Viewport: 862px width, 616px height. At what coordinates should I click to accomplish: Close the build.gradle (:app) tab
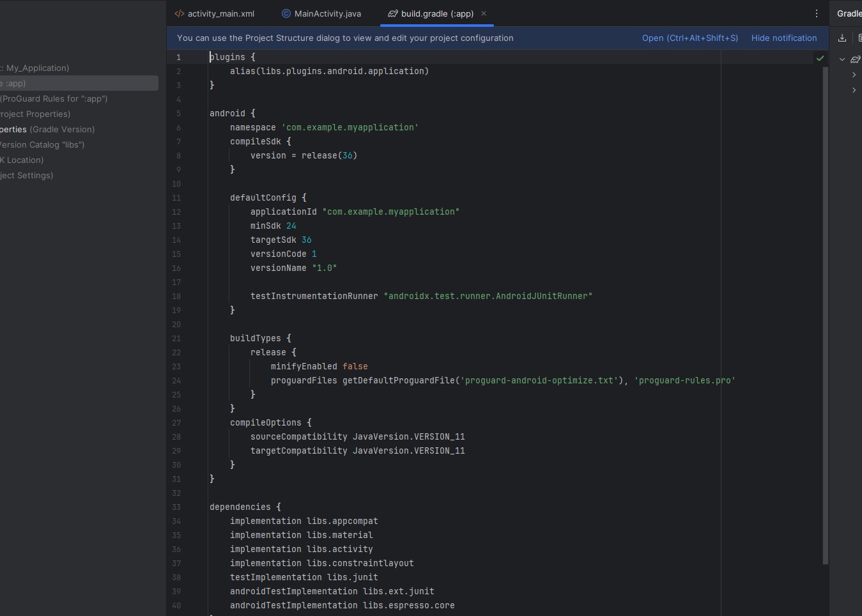(x=484, y=13)
